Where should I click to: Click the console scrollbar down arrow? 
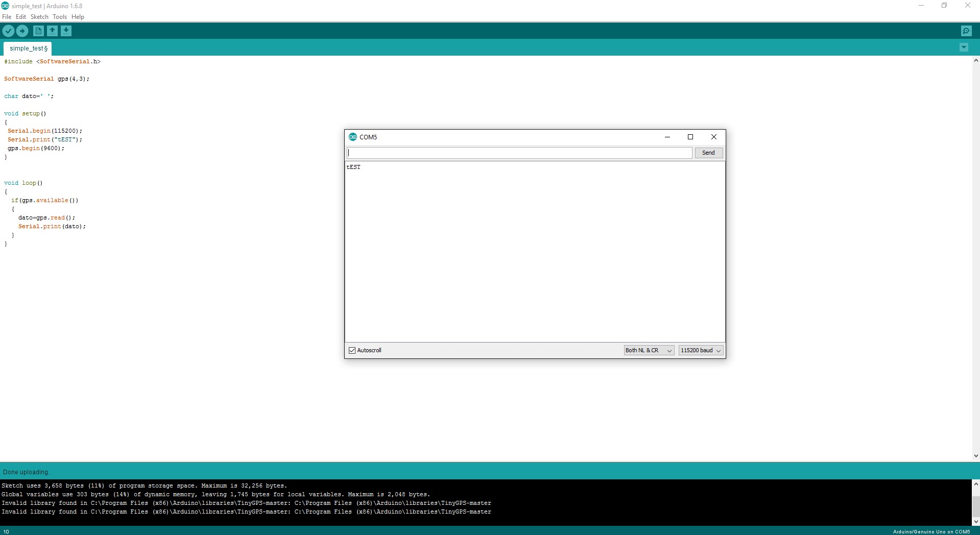coord(976,522)
